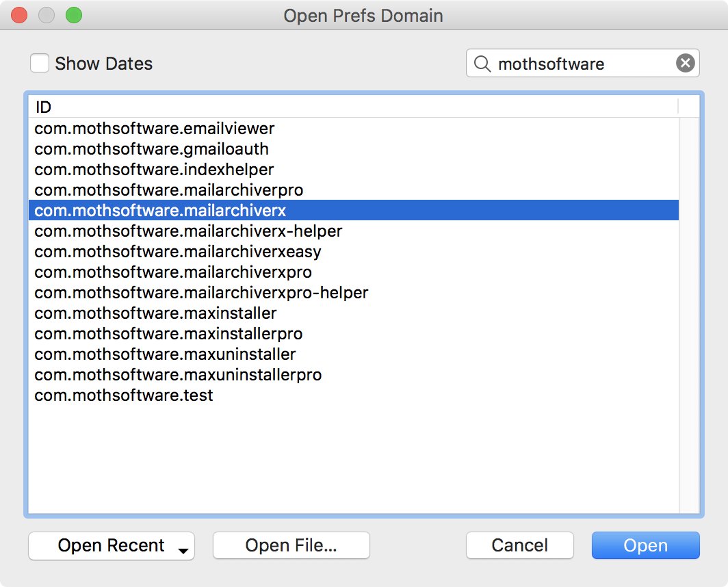Click highlighted com.mothsoftware.mailarchiverx row

tap(354, 210)
